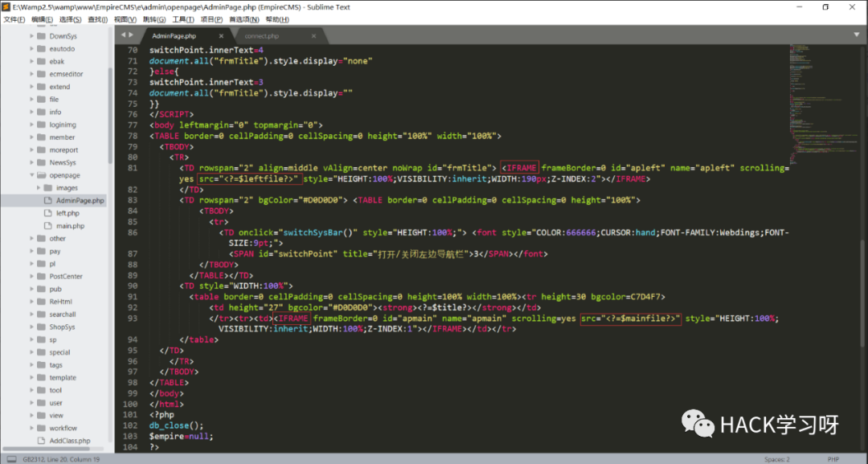Open the 工具(T) menu
868x464 pixels.
pos(182,19)
